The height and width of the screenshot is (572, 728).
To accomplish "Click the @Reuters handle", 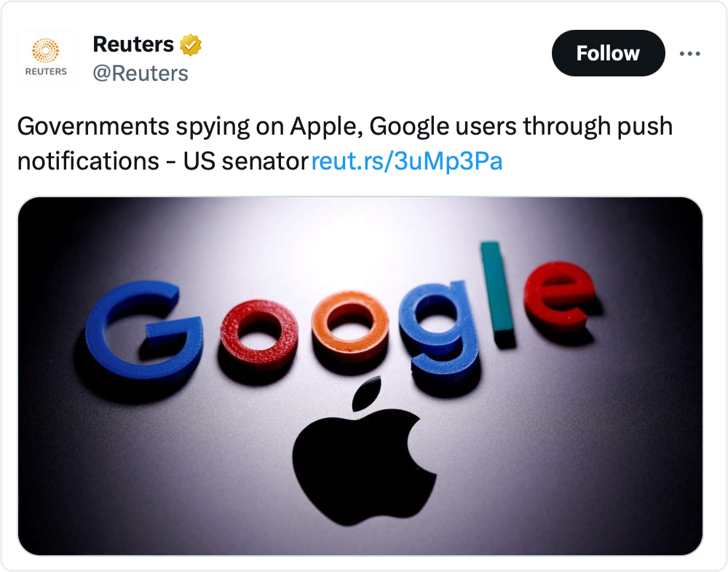I will point(141,74).
